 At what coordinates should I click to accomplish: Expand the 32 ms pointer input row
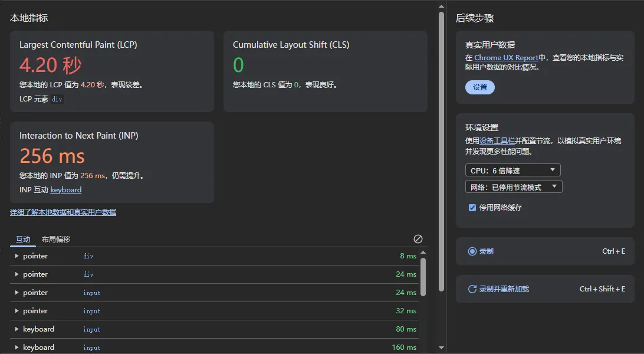pos(17,311)
